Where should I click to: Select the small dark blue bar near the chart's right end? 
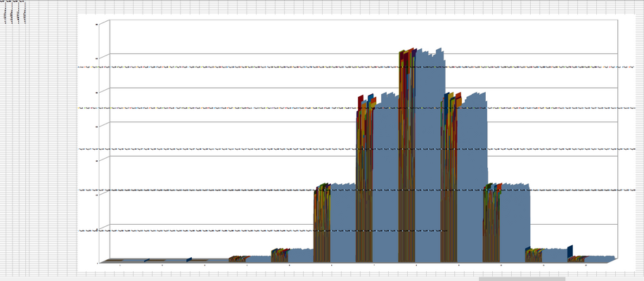[x=570, y=252]
